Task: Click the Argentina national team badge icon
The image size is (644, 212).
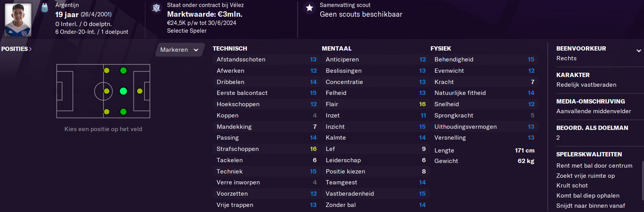Action: click(x=45, y=7)
